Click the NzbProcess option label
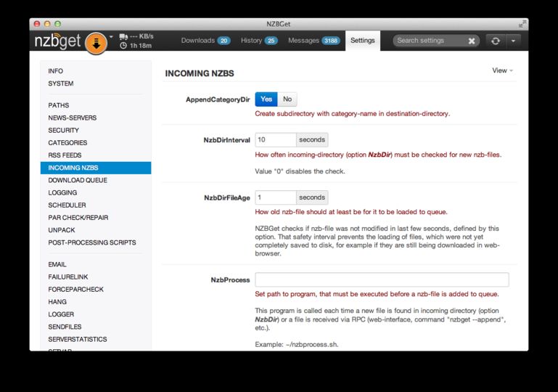Screen dimensions: 558x392 click(230, 280)
